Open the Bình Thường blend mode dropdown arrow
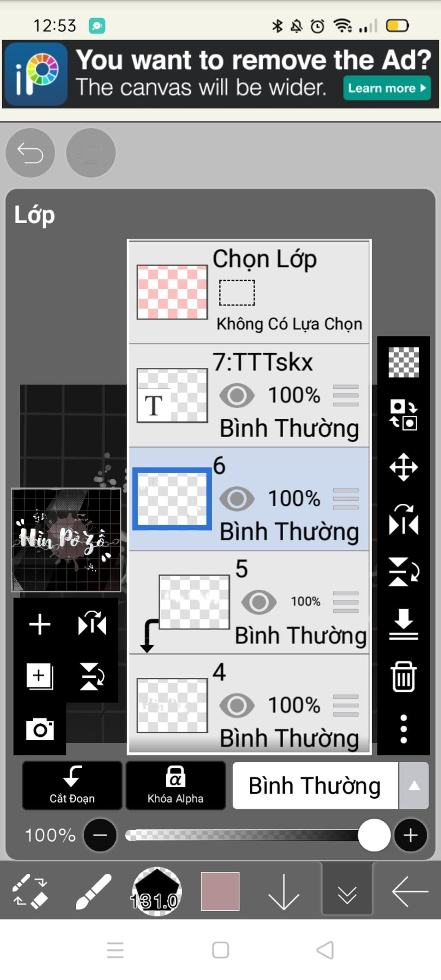Screen dimensions: 441x980 tap(414, 786)
